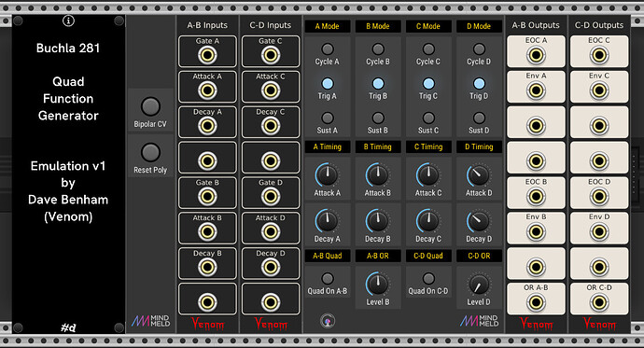644x348 pixels.
Task: Enable the Sust D mode button
Action: 479,118
